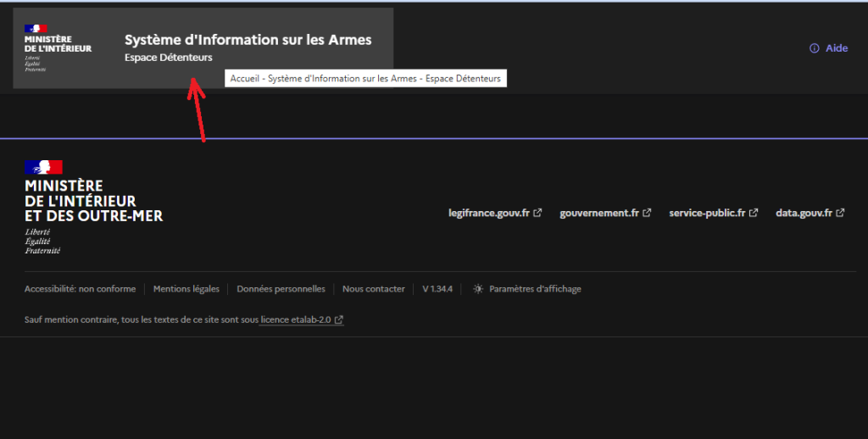Click the footer Ministère de l'Intérieur et des Outre-mer logo
The width and height of the screenshot is (868, 439).
click(x=93, y=207)
